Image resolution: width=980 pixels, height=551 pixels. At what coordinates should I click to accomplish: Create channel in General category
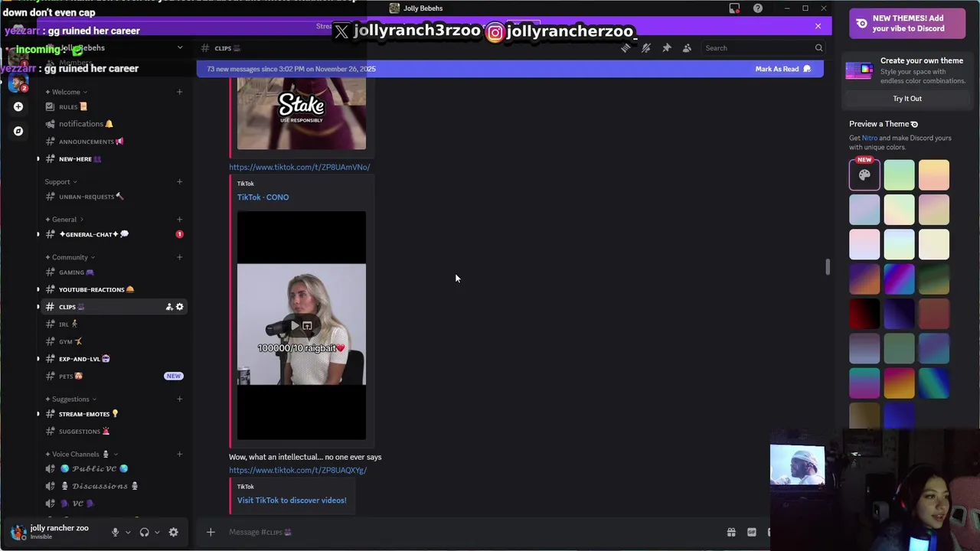pos(180,220)
